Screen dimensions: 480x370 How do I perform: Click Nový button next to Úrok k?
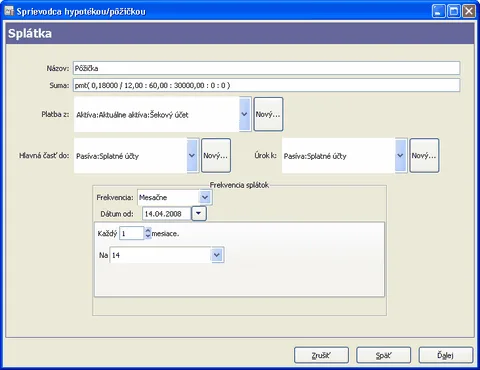(424, 156)
